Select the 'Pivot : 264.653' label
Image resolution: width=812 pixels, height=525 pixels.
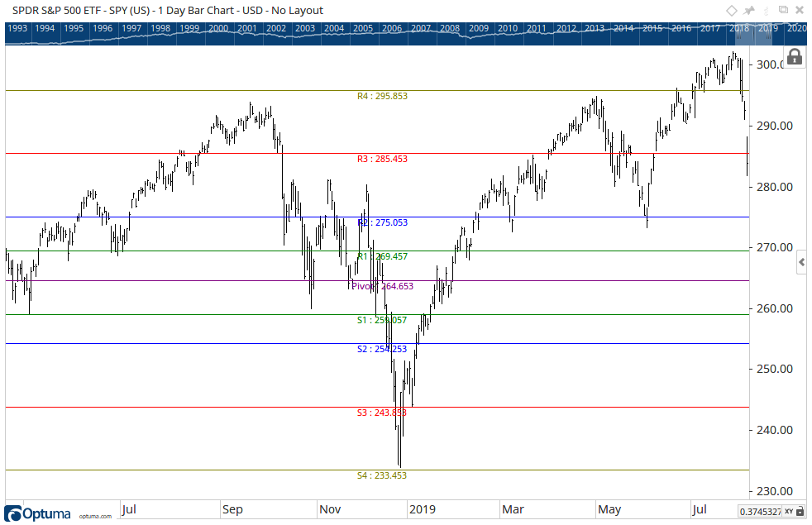click(382, 286)
